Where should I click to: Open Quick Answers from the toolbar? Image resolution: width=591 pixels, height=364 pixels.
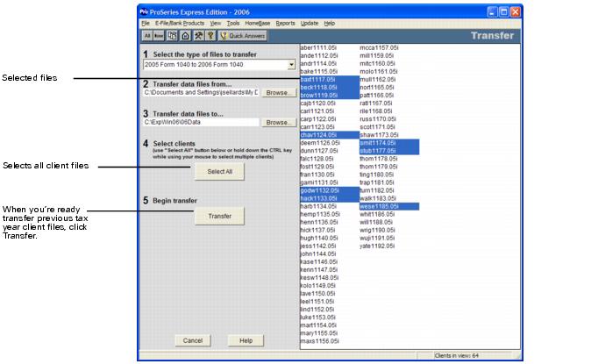[x=243, y=36]
